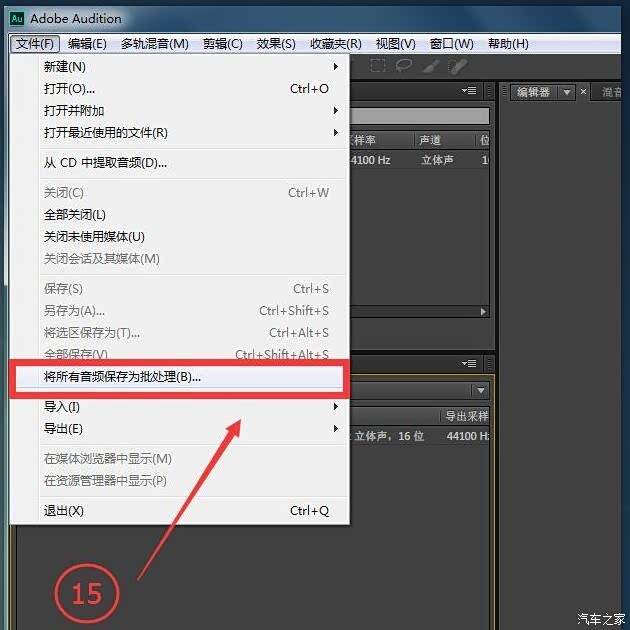The width and height of the screenshot is (630, 630).
Task: Open the 窗口(W) menu
Action: point(452,43)
